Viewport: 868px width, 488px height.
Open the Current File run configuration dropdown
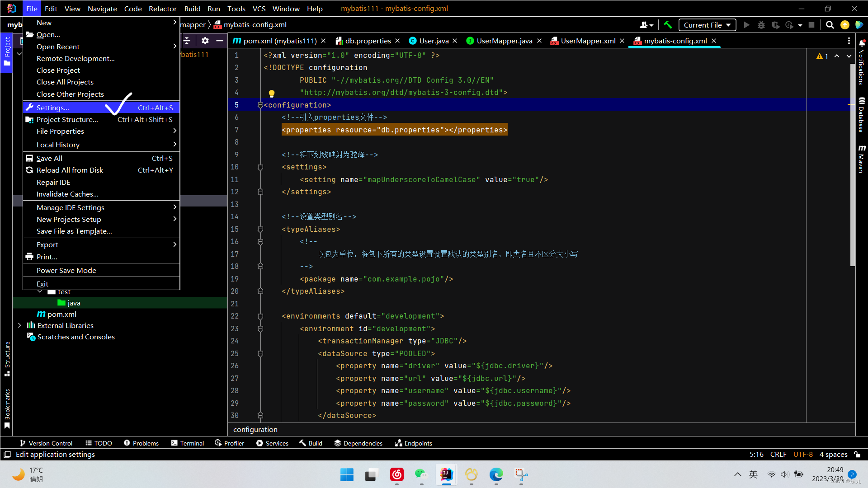coord(707,25)
